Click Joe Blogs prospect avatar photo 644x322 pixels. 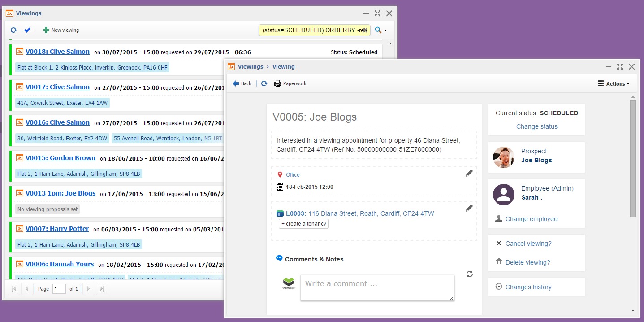coord(503,157)
